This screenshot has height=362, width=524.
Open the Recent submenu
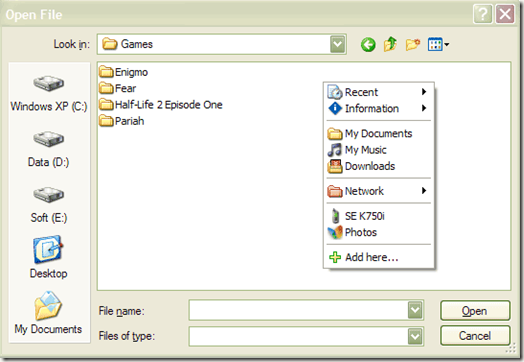pyautogui.click(x=379, y=92)
